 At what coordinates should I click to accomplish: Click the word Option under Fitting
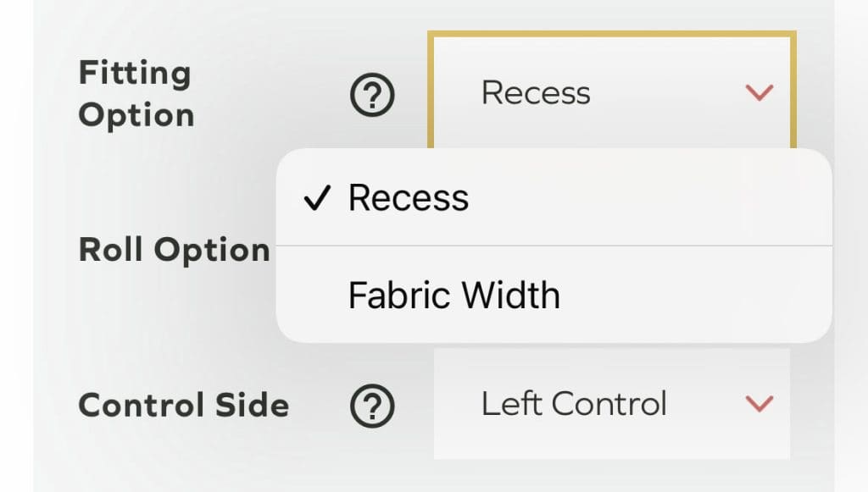[136, 115]
